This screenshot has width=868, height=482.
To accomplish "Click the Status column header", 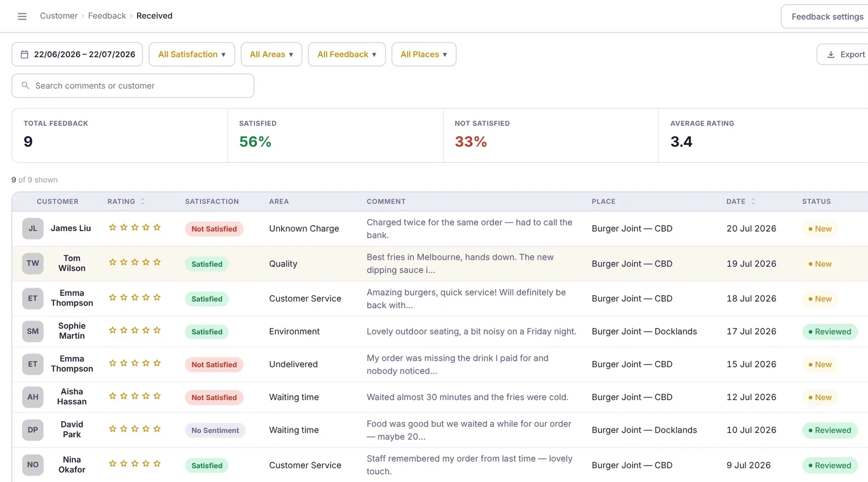I will click(817, 202).
